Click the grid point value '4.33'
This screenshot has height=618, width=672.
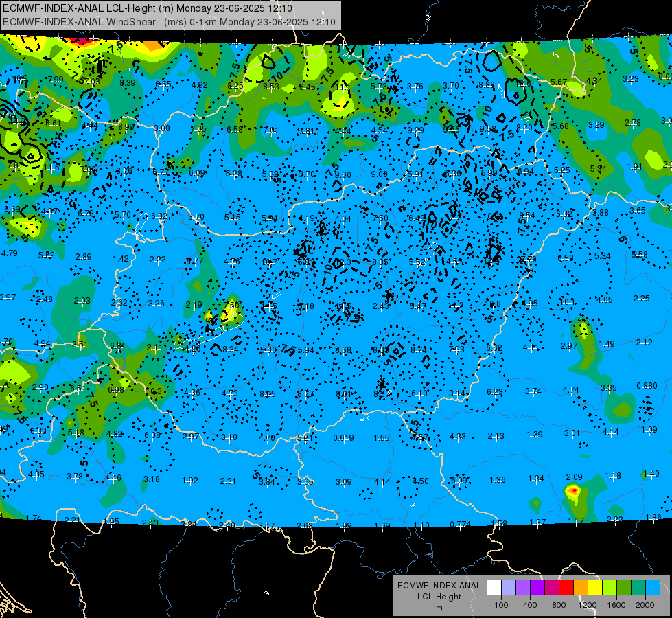(x=458, y=437)
